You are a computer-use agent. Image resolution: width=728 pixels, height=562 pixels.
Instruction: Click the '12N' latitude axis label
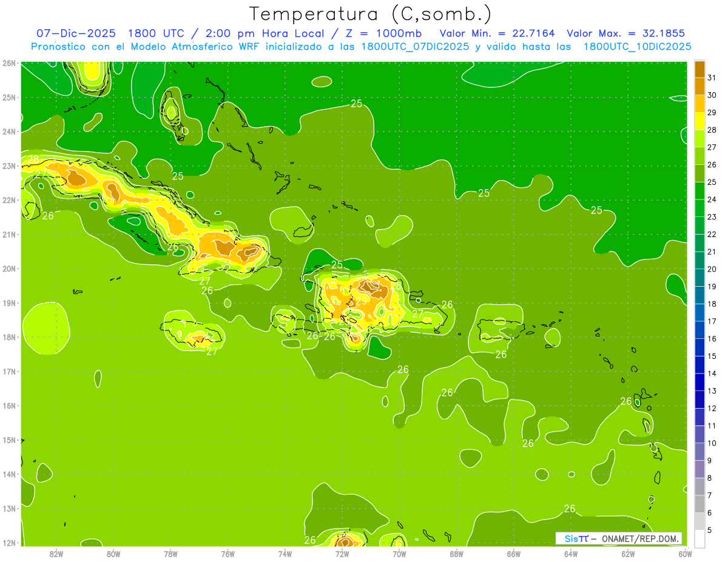coord(9,543)
